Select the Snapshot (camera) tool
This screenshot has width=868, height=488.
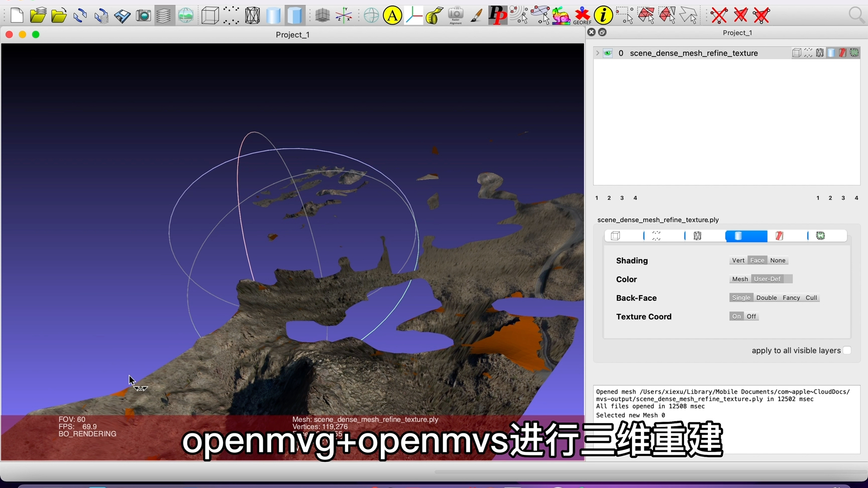click(144, 16)
